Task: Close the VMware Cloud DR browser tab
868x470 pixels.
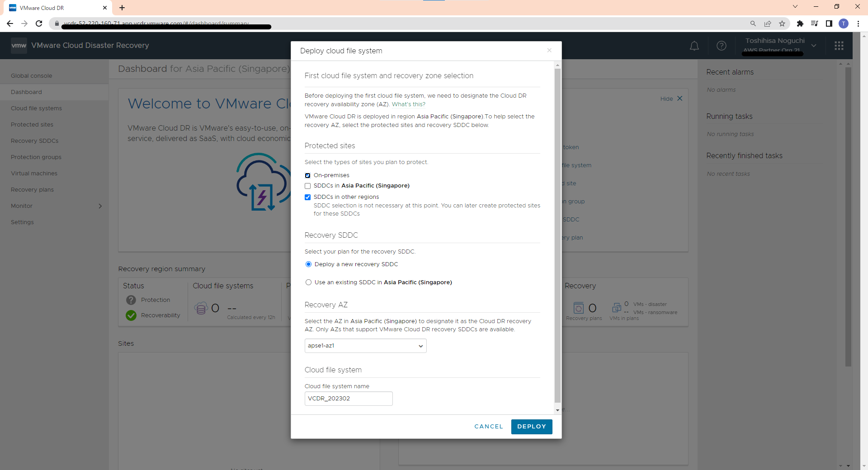Action: click(105, 8)
